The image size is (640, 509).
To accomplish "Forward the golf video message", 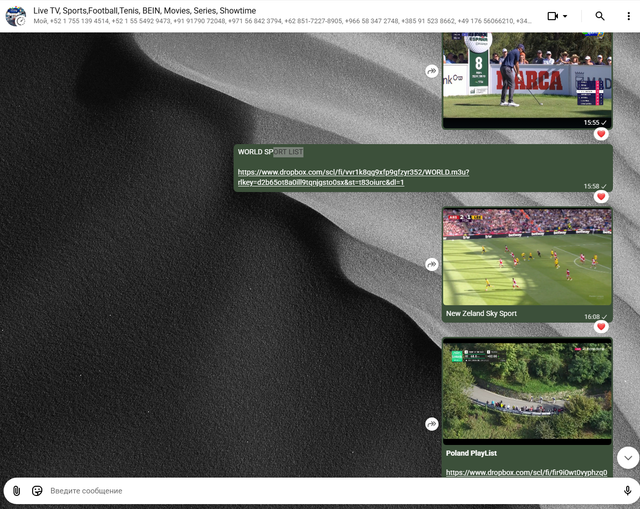I will [431, 71].
